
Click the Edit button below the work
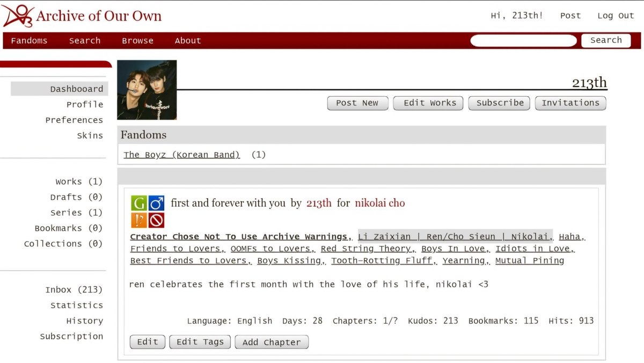pos(148,342)
